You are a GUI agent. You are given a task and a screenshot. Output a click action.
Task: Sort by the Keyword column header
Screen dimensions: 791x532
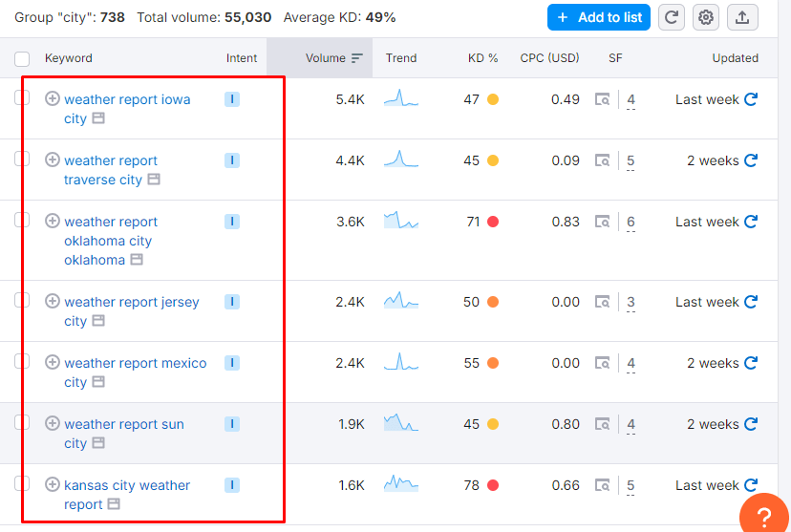coord(69,58)
